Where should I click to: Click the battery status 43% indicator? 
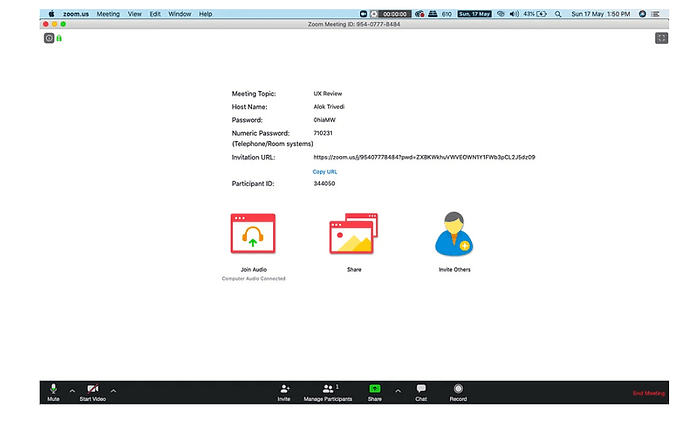(535, 14)
